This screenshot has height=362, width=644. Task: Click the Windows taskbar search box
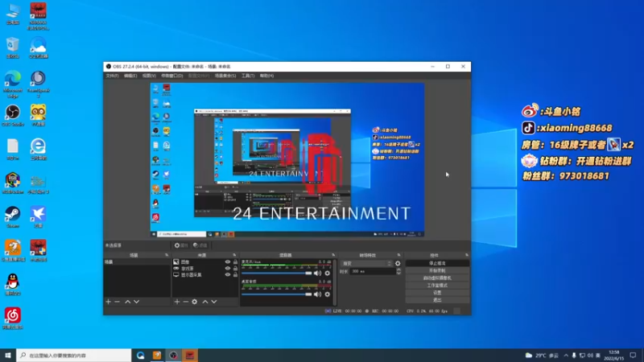coord(74,356)
